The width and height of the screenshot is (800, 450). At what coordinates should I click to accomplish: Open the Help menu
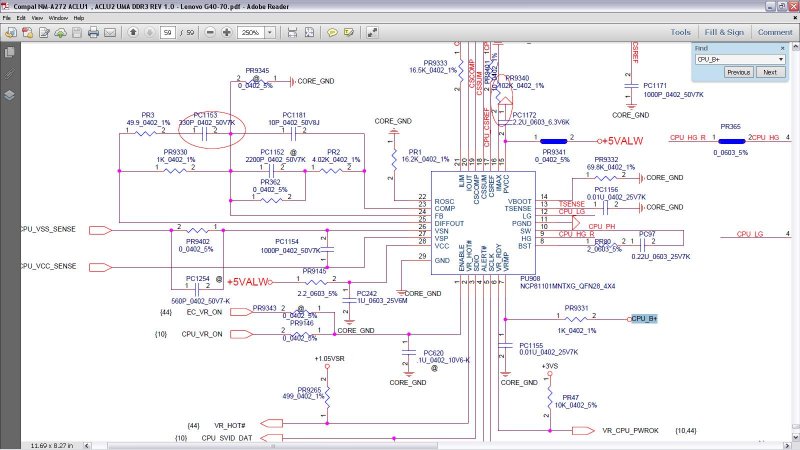(79, 18)
